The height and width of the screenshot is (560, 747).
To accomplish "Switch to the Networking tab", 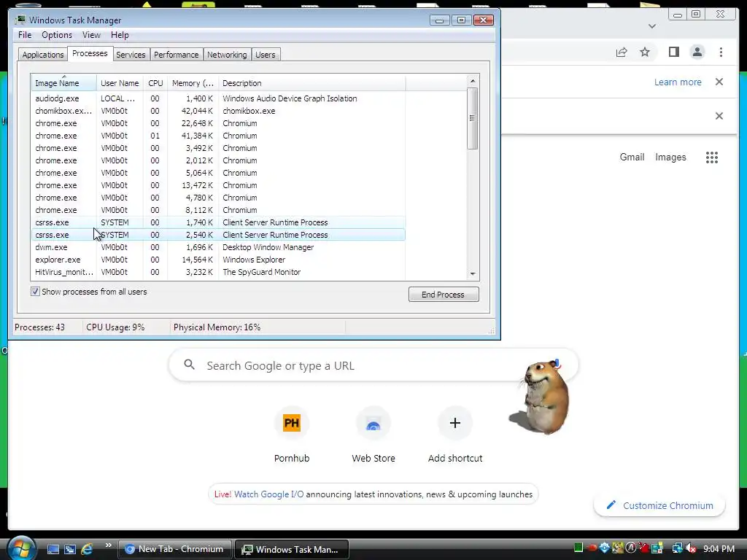I will (227, 55).
